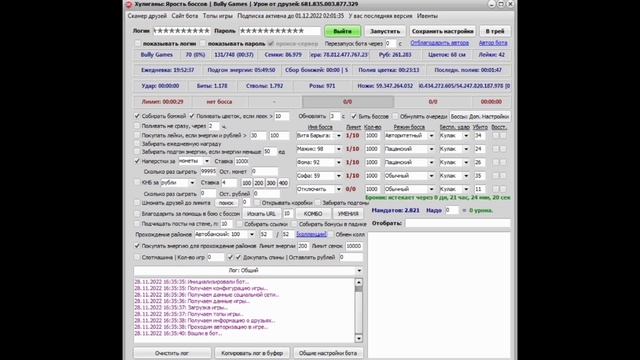Click the Искать URL button

point(262,213)
